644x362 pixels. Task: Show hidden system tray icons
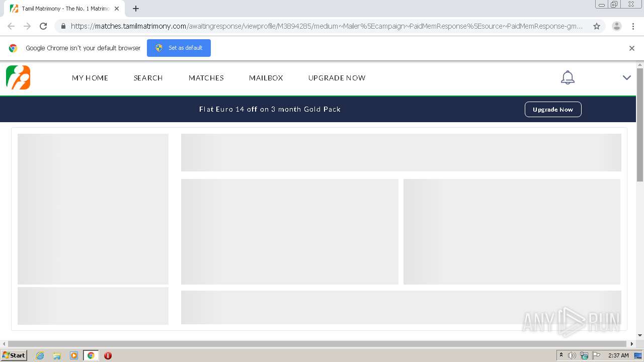561,355
